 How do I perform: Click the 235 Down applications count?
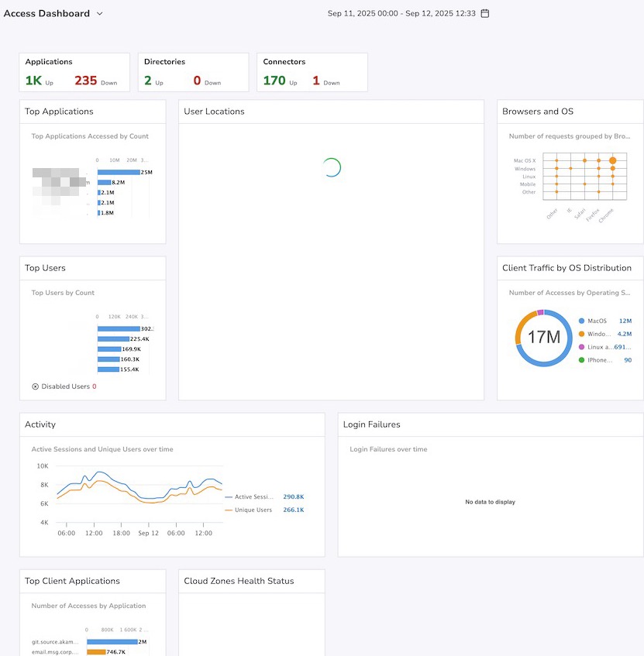pyautogui.click(x=85, y=81)
